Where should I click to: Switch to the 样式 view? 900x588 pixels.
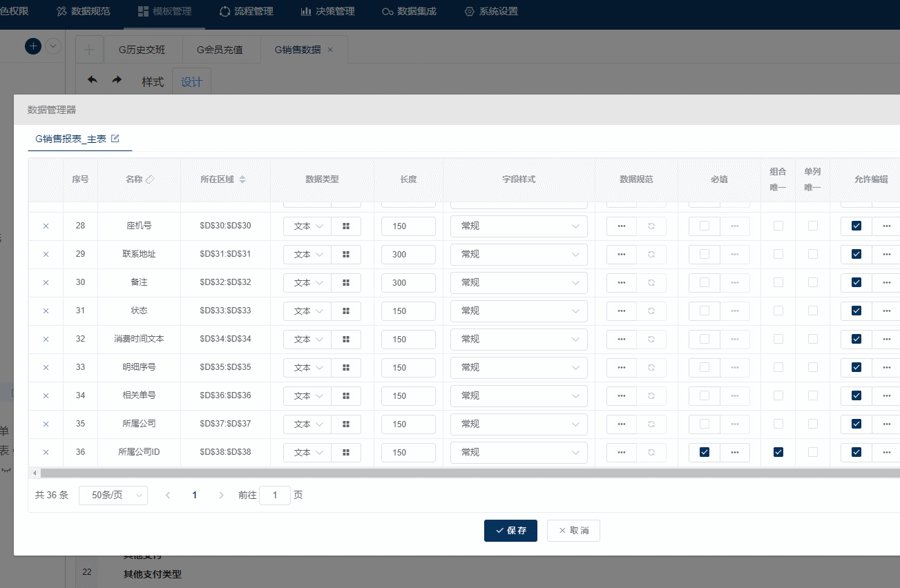click(153, 81)
